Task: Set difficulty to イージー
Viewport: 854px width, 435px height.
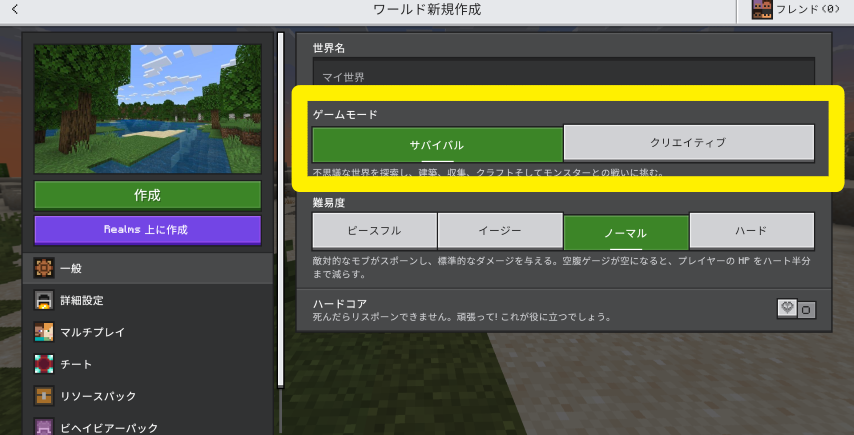Action: 500,231
